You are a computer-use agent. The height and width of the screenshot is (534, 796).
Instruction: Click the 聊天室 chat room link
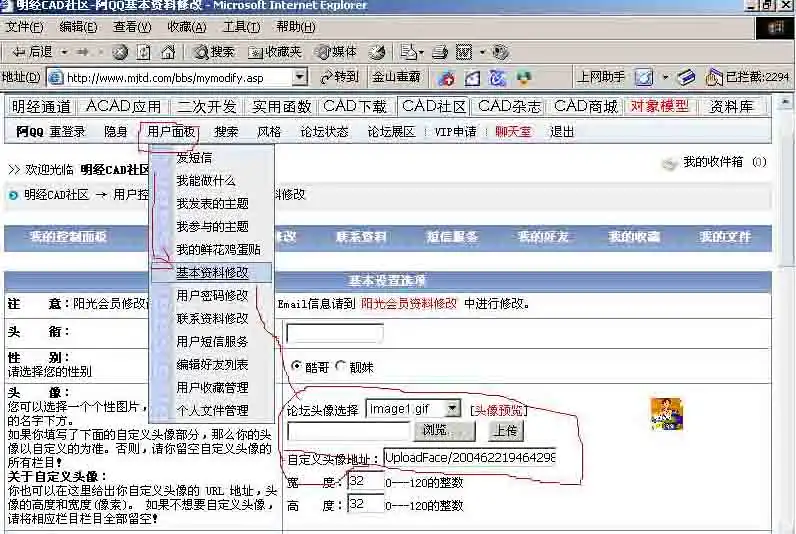tap(513, 132)
